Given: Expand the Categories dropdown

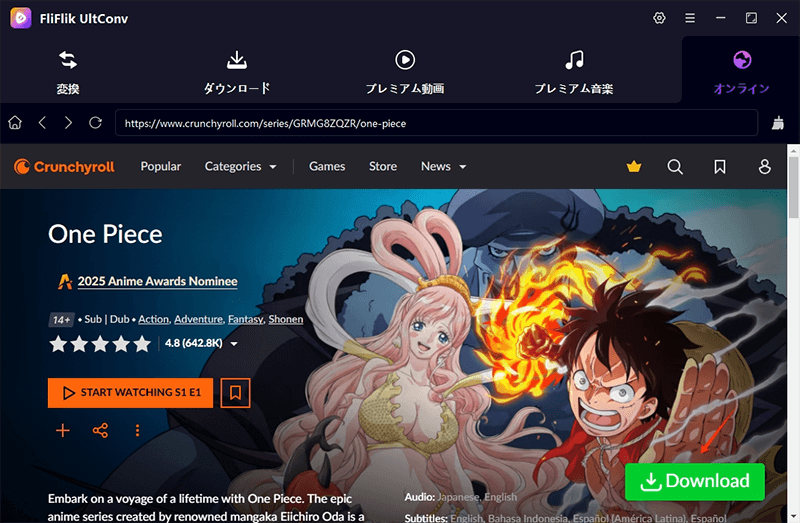Looking at the screenshot, I should [x=240, y=166].
